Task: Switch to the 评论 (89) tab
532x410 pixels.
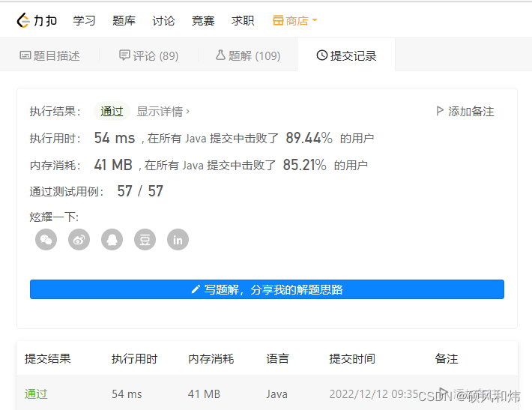Action: click(x=148, y=55)
